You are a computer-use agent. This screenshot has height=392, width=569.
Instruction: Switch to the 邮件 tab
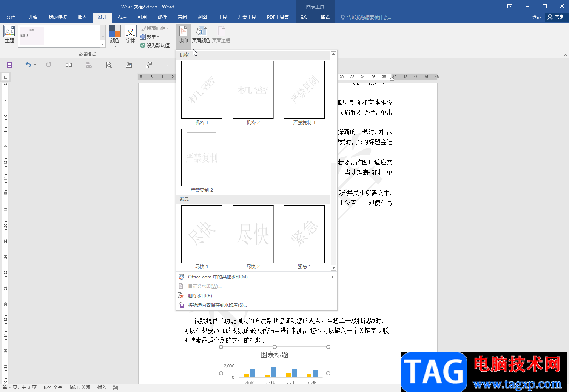162,17
